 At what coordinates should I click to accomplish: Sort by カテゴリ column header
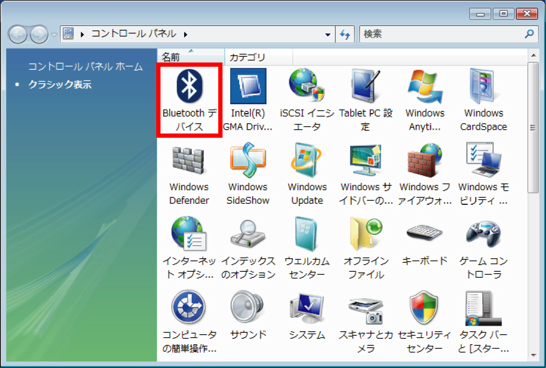click(x=259, y=57)
